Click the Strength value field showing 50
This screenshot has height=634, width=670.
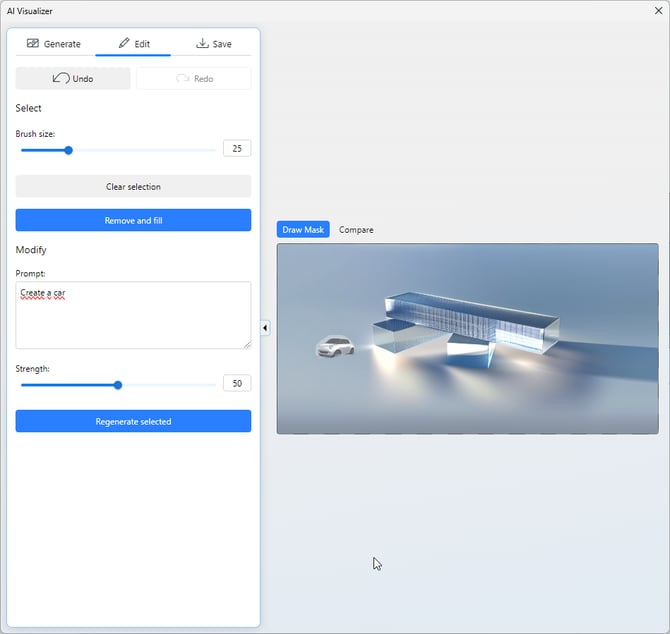237,383
